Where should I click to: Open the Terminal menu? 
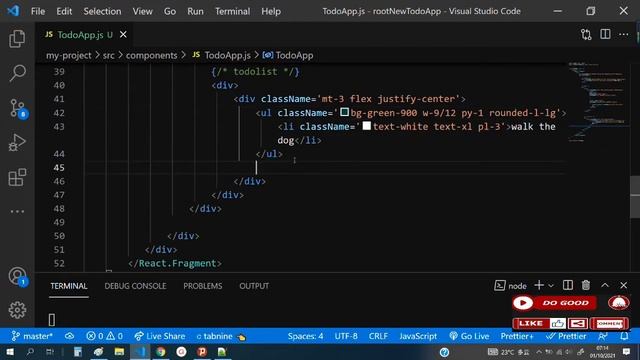pyautogui.click(x=233, y=11)
